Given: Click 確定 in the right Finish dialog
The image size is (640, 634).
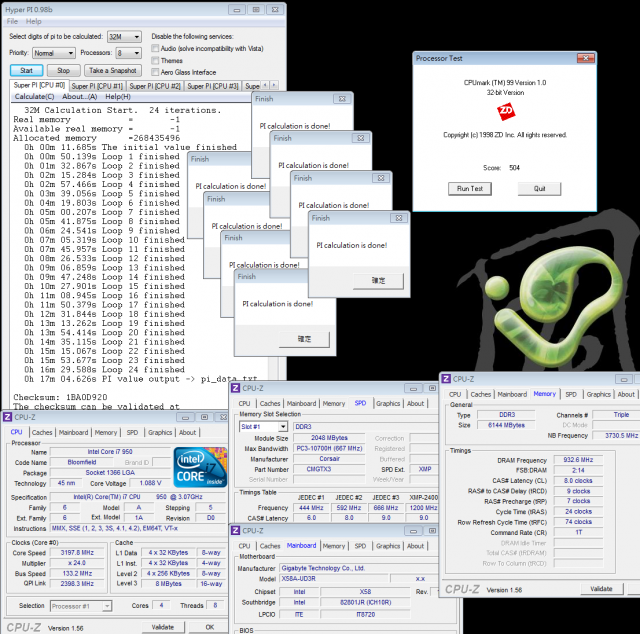Looking at the screenshot, I should [378, 280].
